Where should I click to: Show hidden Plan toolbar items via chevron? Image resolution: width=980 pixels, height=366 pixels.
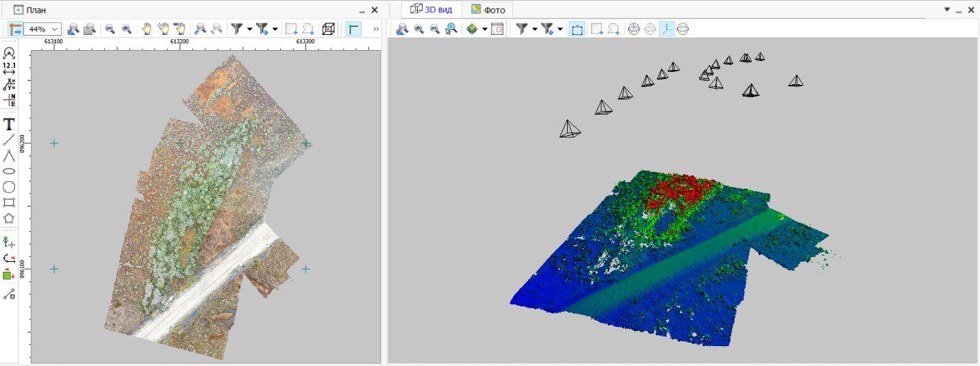[375, 29]
